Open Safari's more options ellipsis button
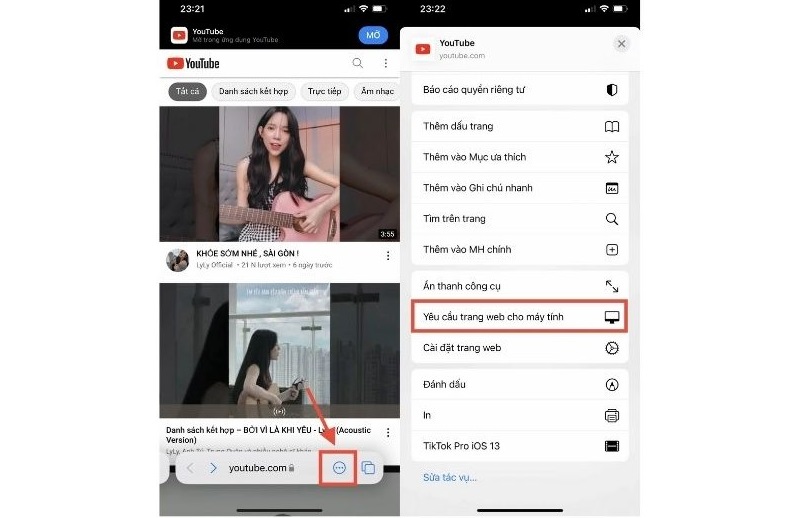This screenshot has width=800, height=518. (339, 467)
